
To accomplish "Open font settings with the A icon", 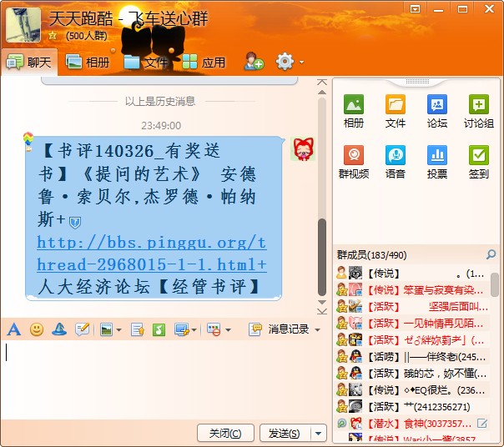I will tap(14, 329).
